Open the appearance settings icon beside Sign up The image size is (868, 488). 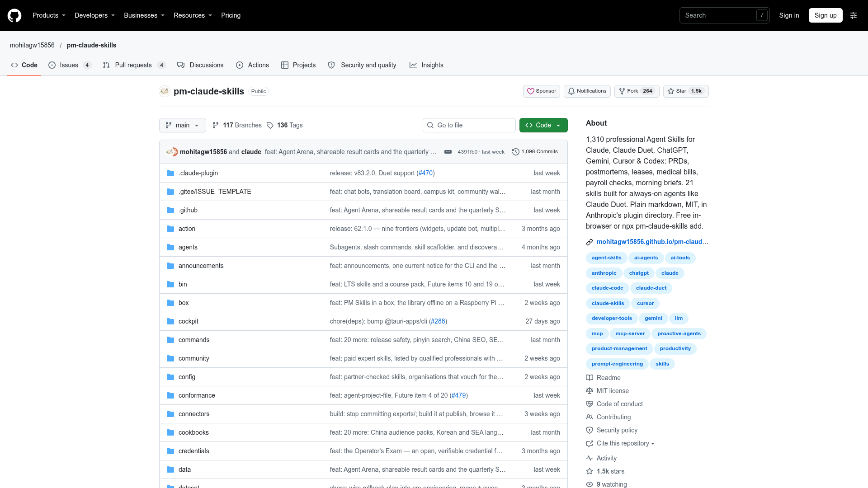pyautogui.click(x=854, y=15)
